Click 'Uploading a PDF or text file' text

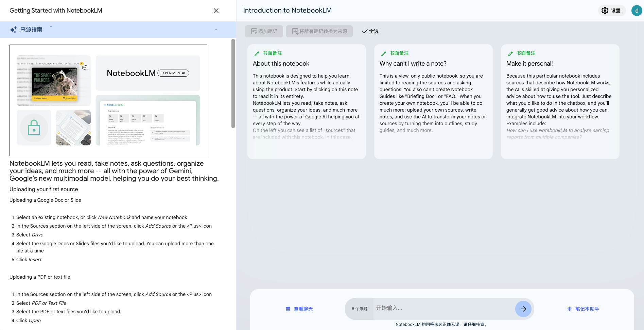coord(40,277)
